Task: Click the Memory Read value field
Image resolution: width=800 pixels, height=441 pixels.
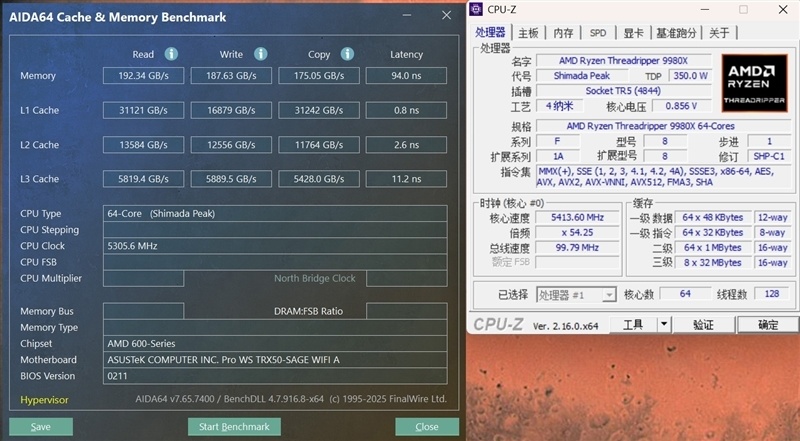Action: [143, 76]
